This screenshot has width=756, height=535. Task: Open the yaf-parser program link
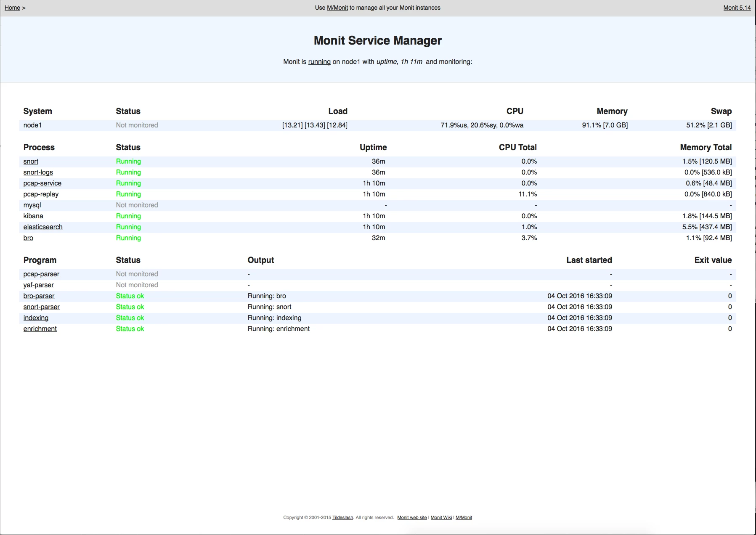pyautogui.click(x=38, y=285)
